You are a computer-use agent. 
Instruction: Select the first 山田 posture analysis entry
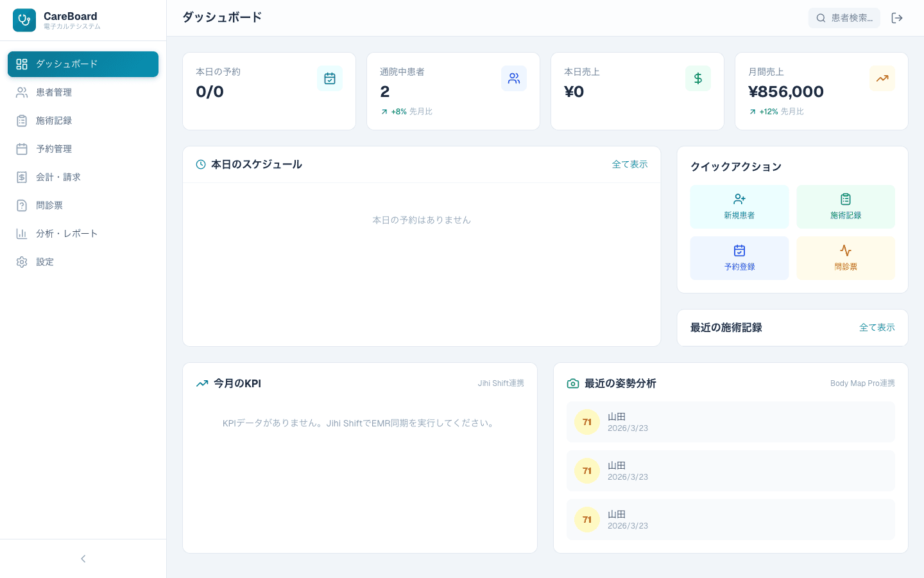pyautogui.click(x=731, y=422)
